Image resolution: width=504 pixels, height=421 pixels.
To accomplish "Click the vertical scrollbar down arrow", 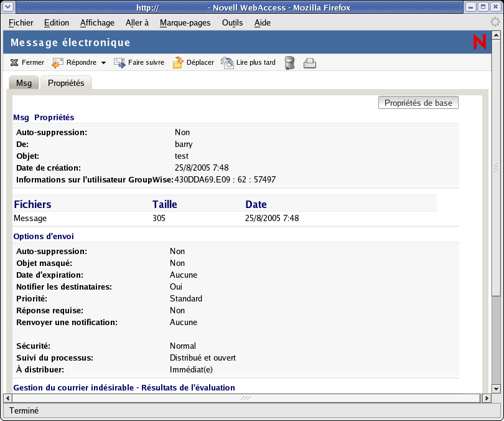I will [497, 389].
